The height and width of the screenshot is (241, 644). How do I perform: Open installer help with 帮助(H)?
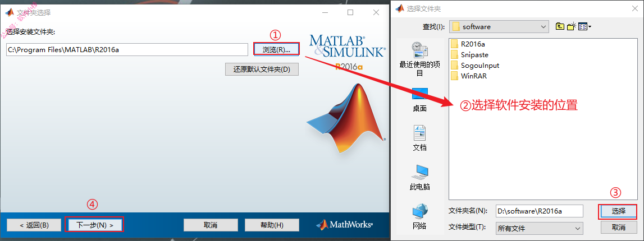272,225
